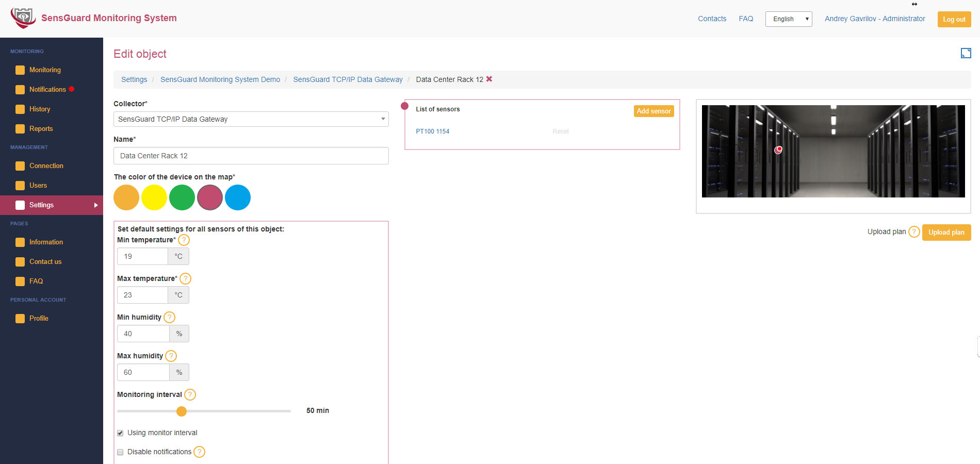Navigate to the Contacts menu item

(712, 19)
